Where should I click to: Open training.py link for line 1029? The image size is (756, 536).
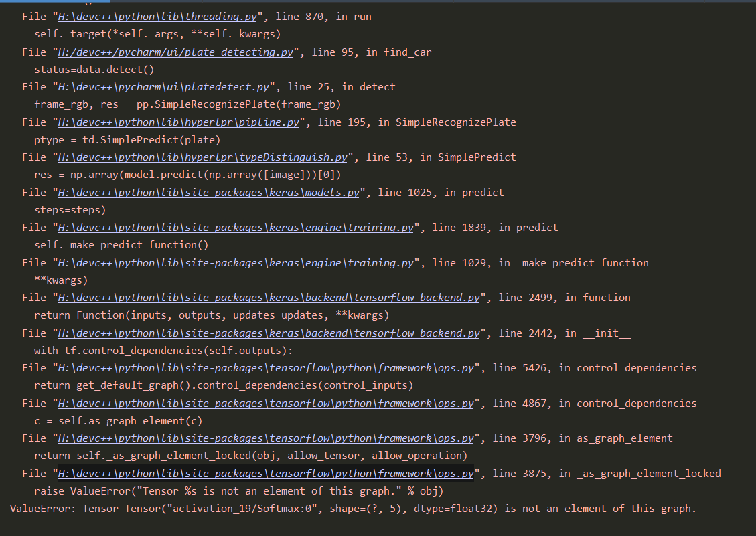(236, 263)
